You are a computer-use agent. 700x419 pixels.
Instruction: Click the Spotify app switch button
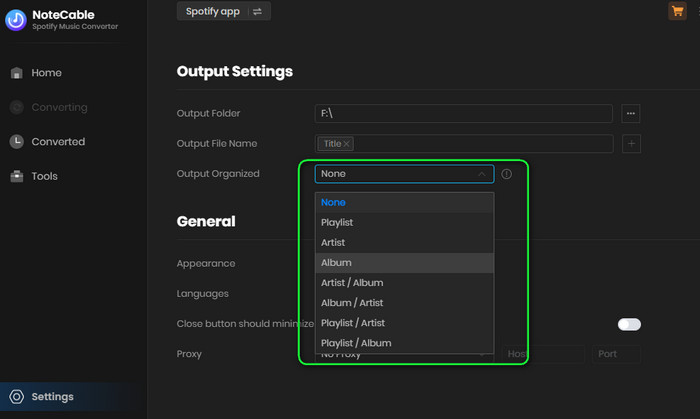coord(223,11)
